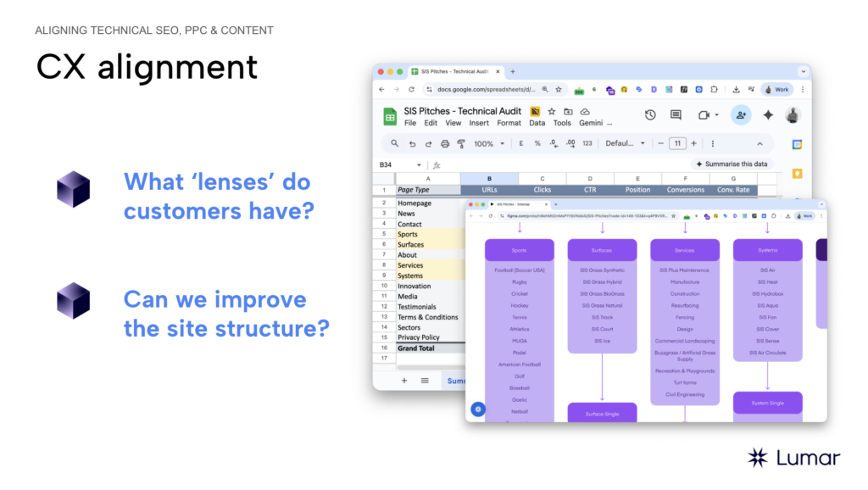Reload the Google Sheets page

click(x=411, y=89)
